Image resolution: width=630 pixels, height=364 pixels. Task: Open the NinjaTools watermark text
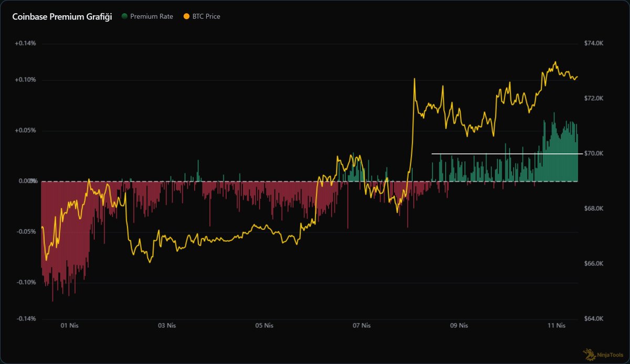click(608, 355)
